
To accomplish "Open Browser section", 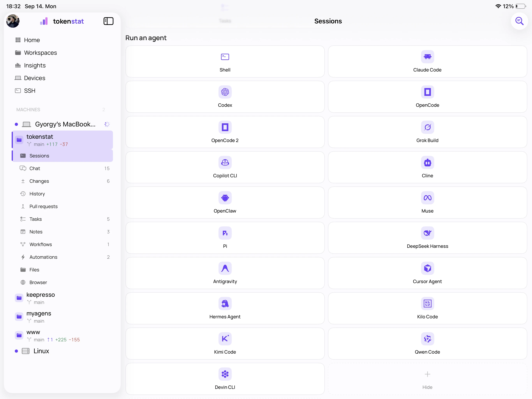I will 63,282.
